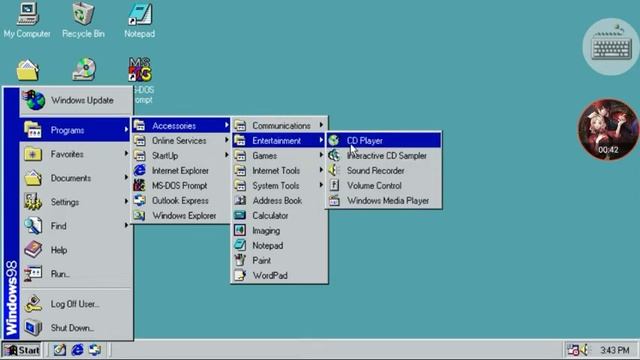Choose Log Off User... in Start menu
The height and width of the screenshot is (360, 640).
76,304
